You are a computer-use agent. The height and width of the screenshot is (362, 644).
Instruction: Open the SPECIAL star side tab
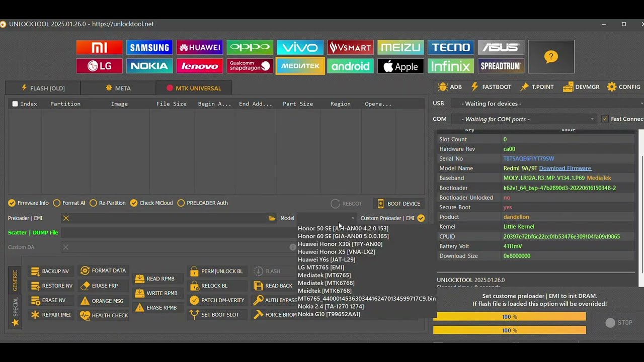coord(15,312)
